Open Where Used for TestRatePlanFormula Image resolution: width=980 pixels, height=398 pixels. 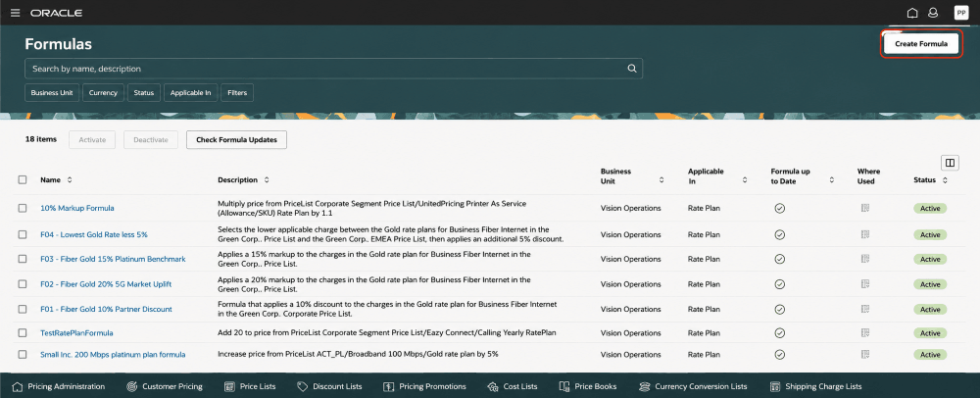point(865,333)
